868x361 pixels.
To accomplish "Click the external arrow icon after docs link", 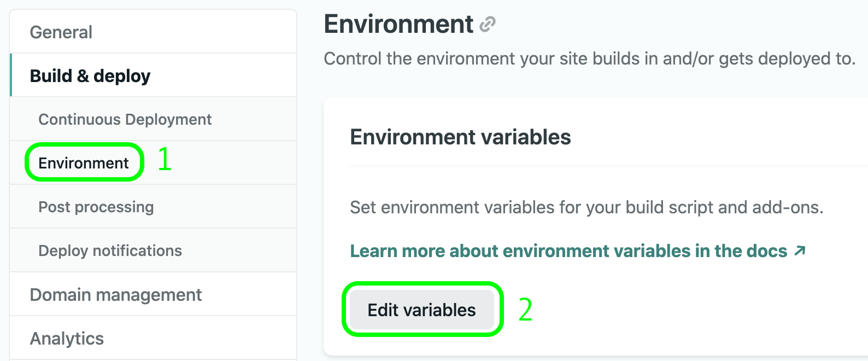I will pyautogui.click(x=800, y=251).
